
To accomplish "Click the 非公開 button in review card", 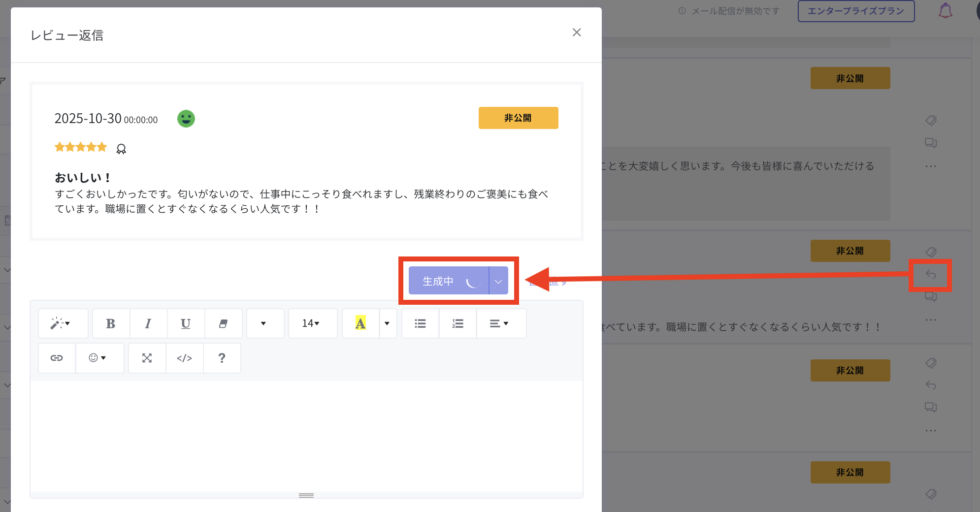I will (x=518, y=118).
